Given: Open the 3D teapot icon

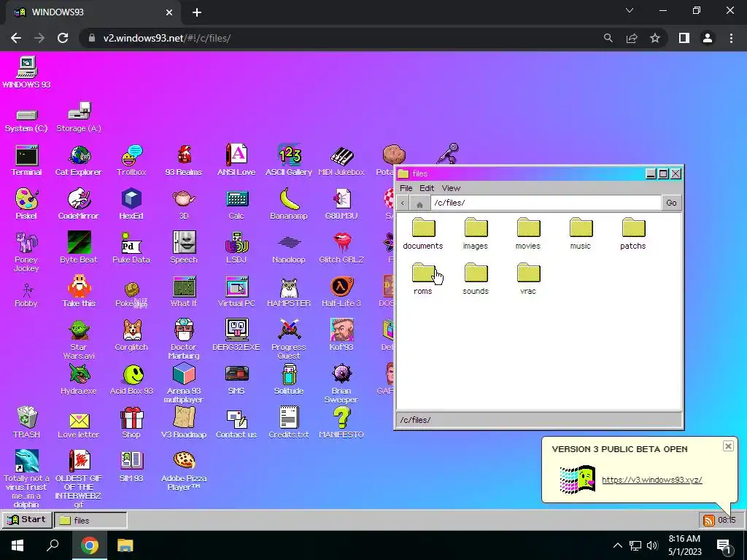Looking at the screenshot, I should point(184,204).
